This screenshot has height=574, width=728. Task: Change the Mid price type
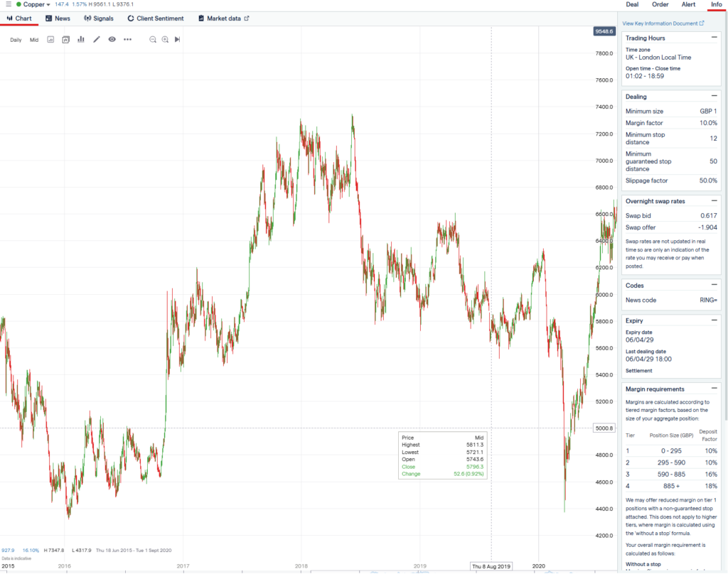34,40
